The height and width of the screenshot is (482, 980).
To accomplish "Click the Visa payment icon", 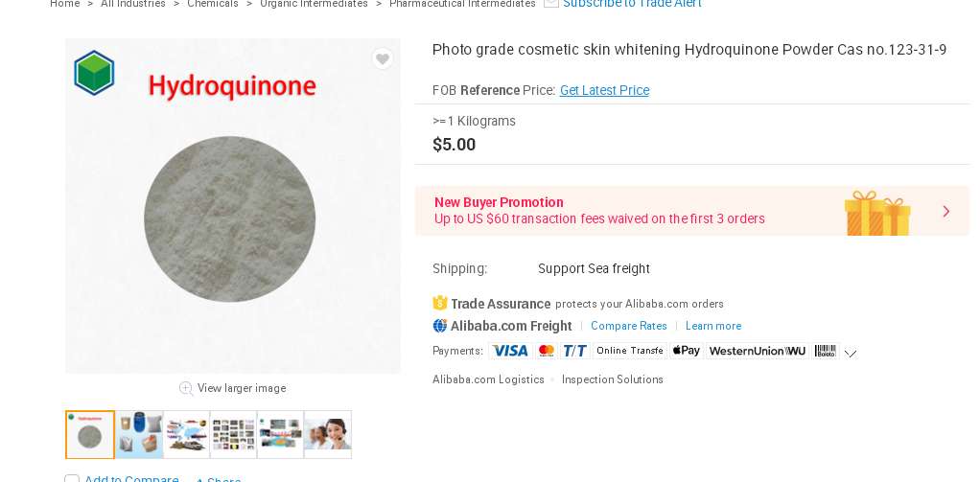I will 509,351.
